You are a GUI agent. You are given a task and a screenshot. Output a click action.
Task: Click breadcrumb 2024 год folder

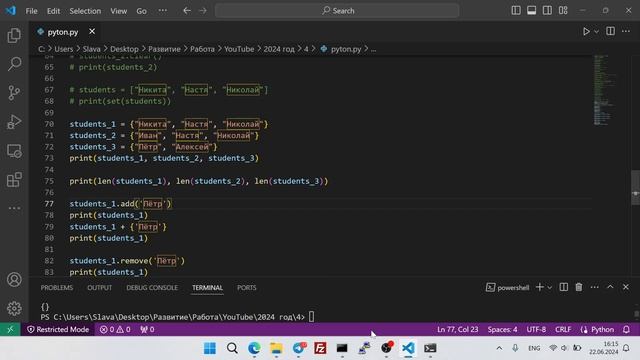point(279,49)
